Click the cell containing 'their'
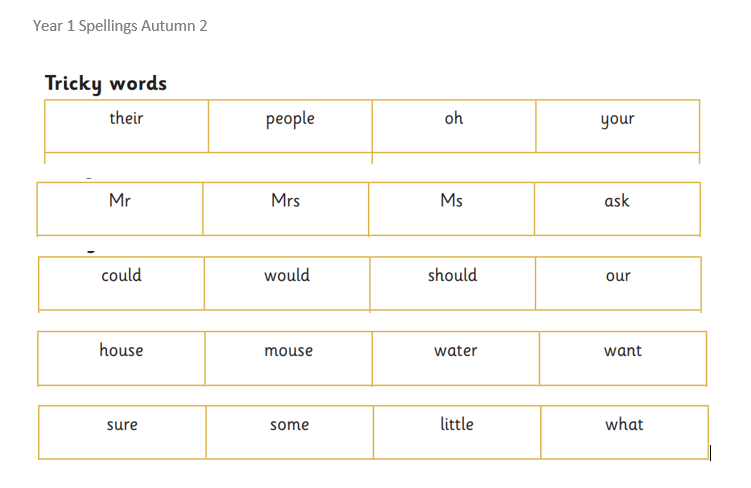This screenshot has width=751, height=488. tap(126, 119)
